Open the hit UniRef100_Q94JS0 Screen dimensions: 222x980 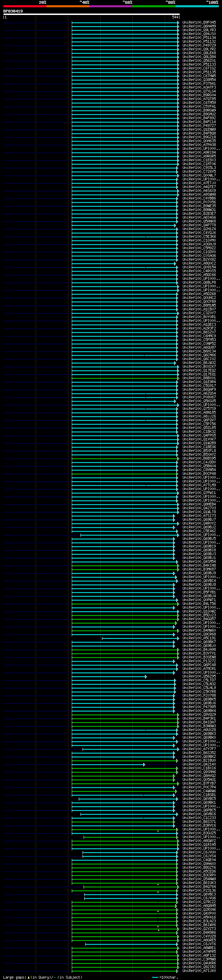pyautogui.click(x=199, y=34)
